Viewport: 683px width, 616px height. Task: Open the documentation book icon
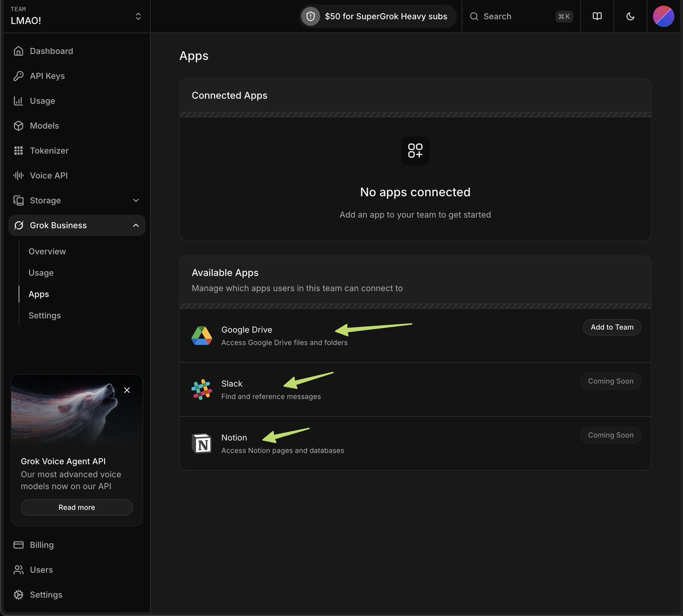597,16
